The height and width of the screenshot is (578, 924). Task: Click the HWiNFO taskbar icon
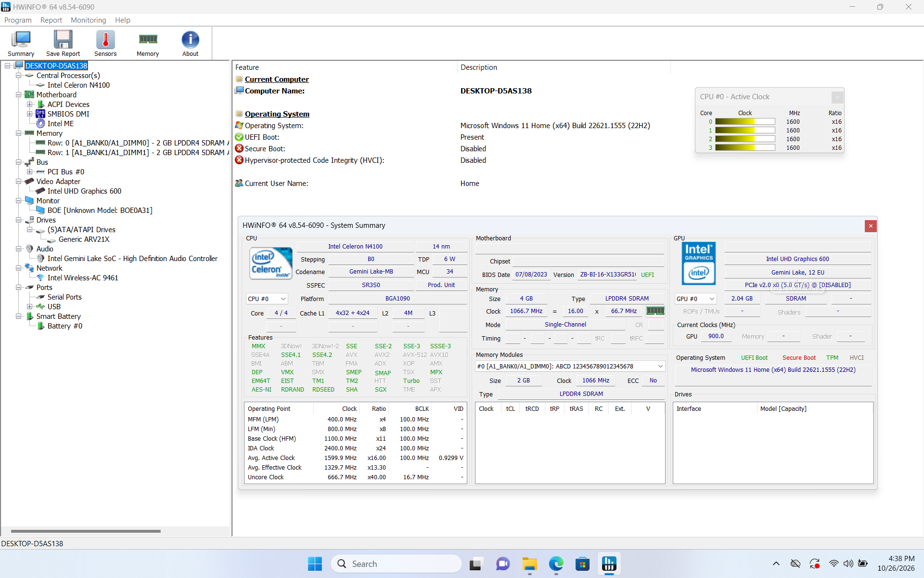tap(609, 564)
